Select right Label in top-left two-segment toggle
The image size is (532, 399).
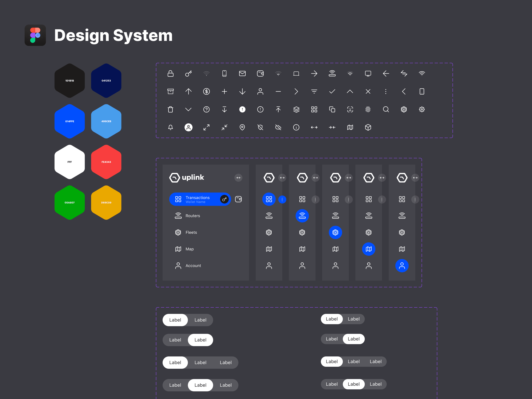(x=200, y=320)
